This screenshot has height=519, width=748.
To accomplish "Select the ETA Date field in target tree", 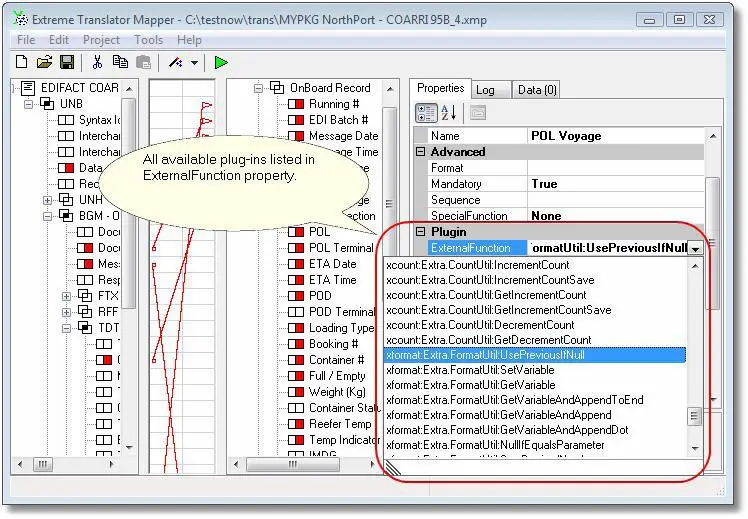I will pos(332,264).
